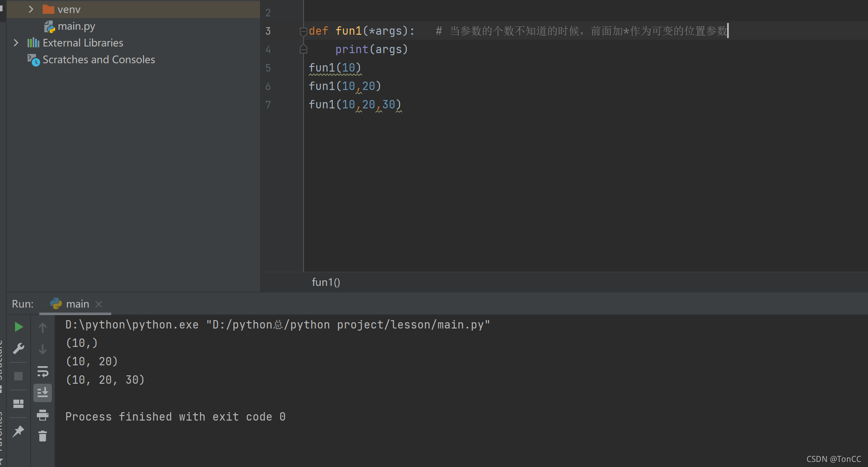The height and width of the screenshot is (467, 868).
Task: Stop the running process square icon
Action: [x=18, y=376]
